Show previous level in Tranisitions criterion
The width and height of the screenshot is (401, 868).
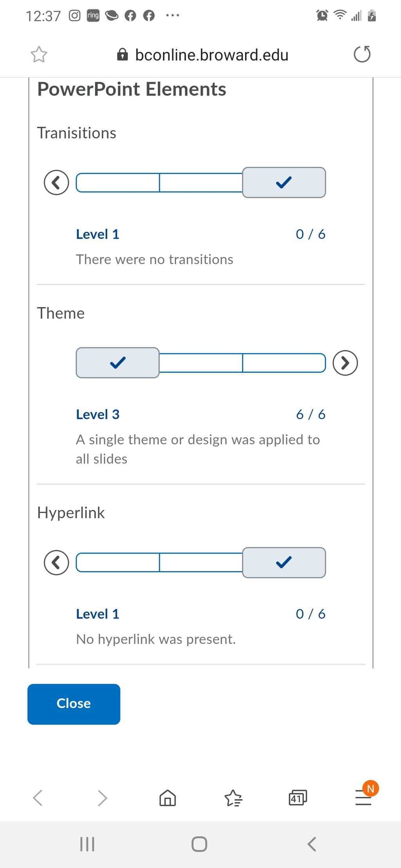click(x=56, y=183)
